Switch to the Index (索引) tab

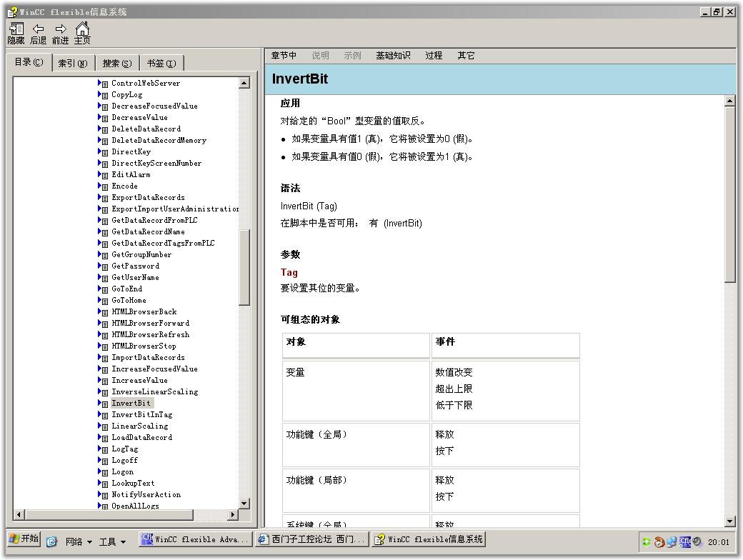72,64
